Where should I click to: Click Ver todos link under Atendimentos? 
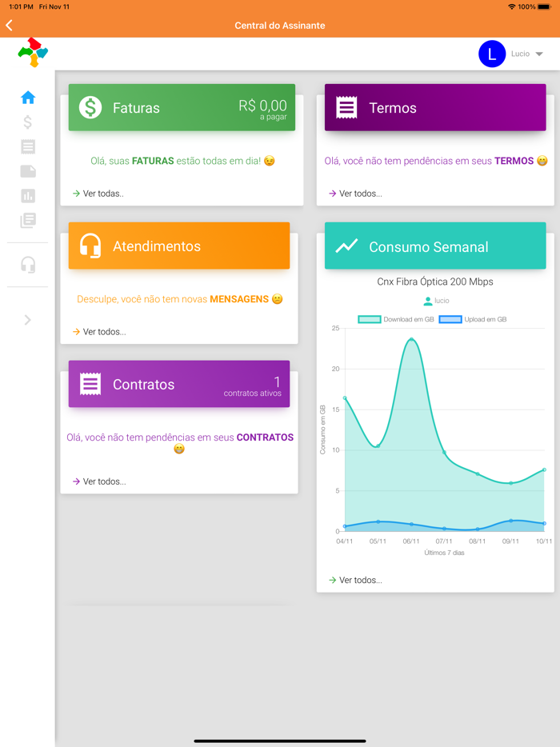tap(99, 332)
